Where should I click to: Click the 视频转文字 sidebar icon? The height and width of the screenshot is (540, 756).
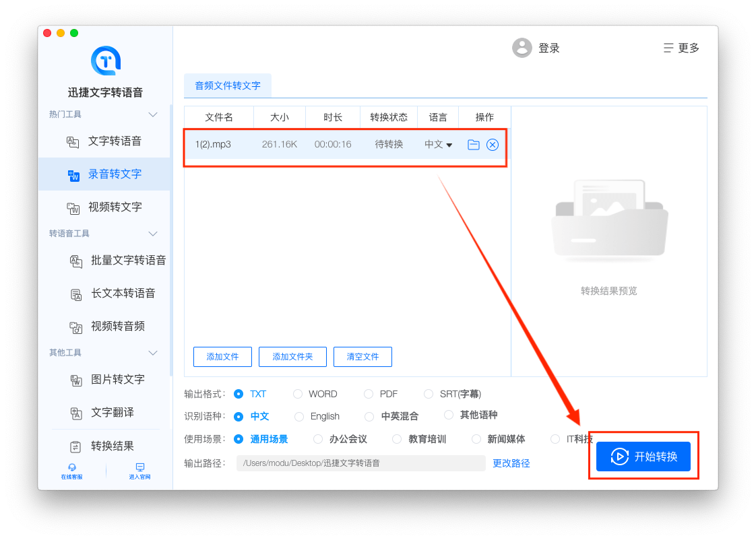tap(73, 207)
